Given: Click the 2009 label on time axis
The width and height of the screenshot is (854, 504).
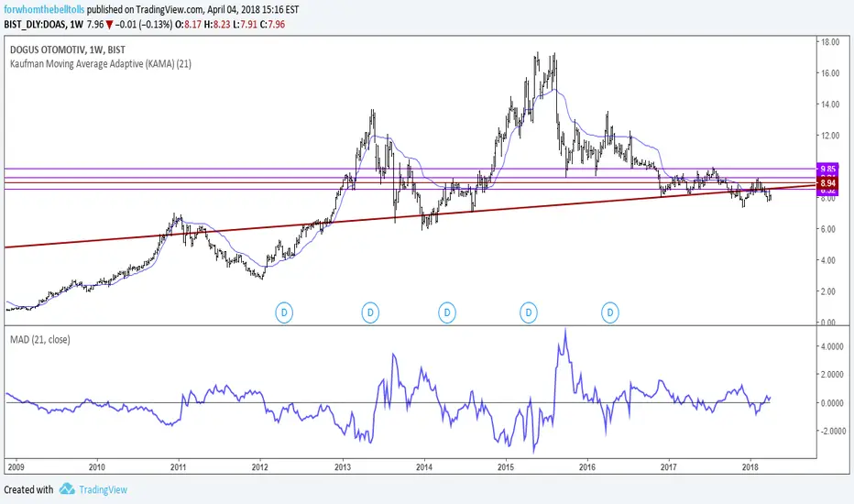Looking at the screenshot, I should click(x=16, y=467).
